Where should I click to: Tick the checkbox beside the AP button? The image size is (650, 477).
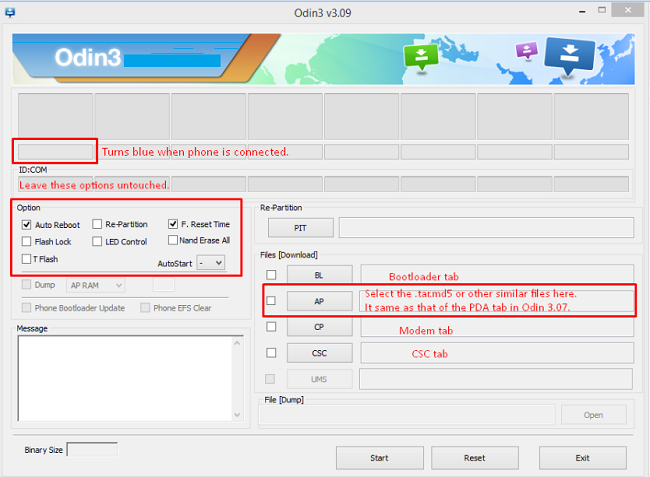tap(271, 300)
